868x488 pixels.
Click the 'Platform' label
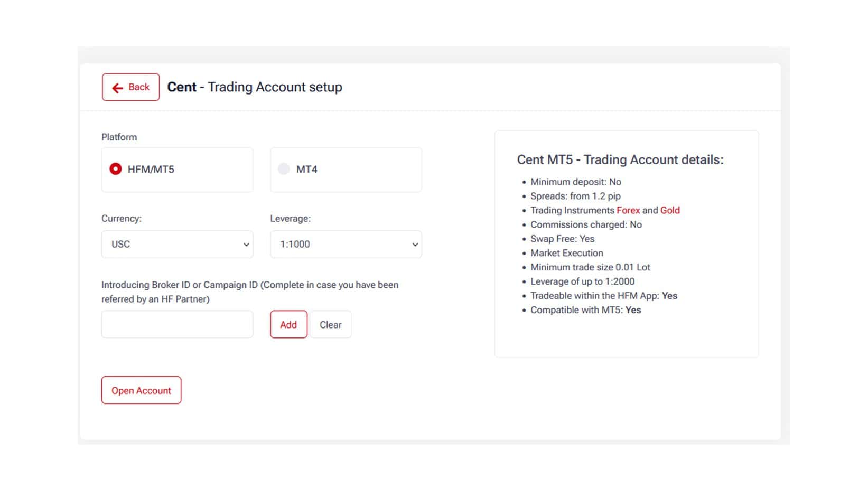click(x=119, y=137)
